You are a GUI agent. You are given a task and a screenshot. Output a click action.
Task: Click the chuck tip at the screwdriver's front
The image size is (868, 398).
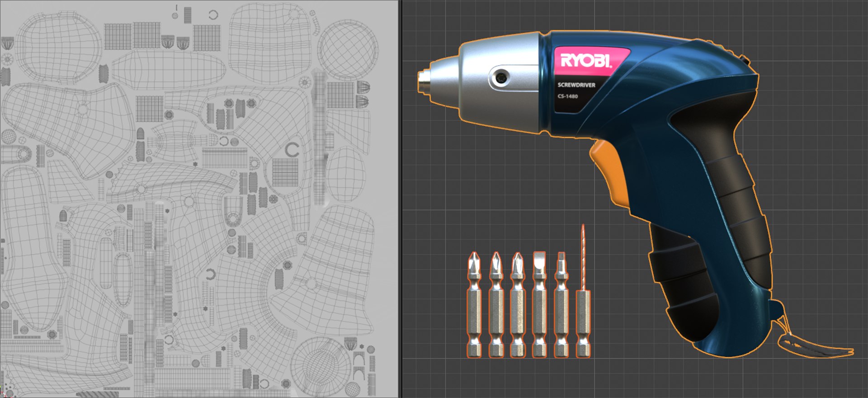point(424,82)
